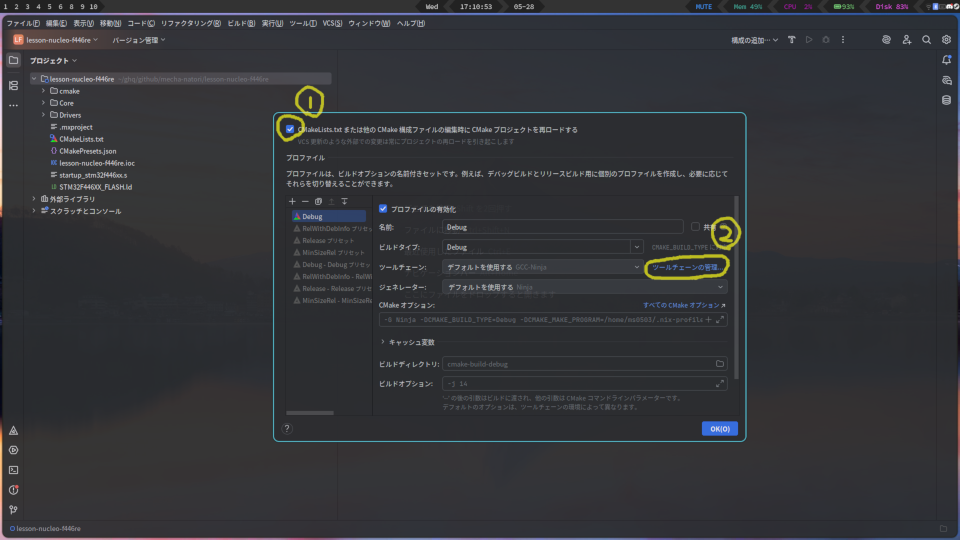This screenshot has width=960, height=540.
Task: Open バージョン管理 dropdown
Action: [x=138, y=40]
